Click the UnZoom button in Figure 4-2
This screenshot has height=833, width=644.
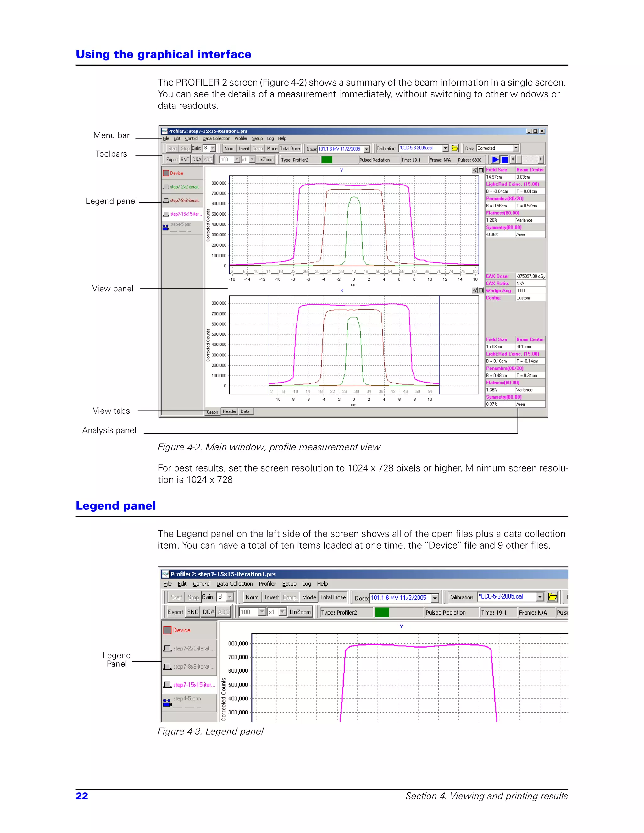point(265,159)
